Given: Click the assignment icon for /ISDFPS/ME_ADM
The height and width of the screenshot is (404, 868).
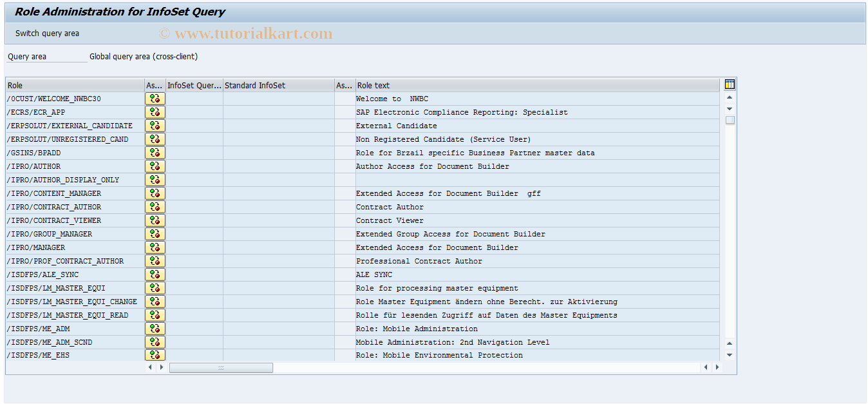Looking at the screenshot, I should point(155,328).
